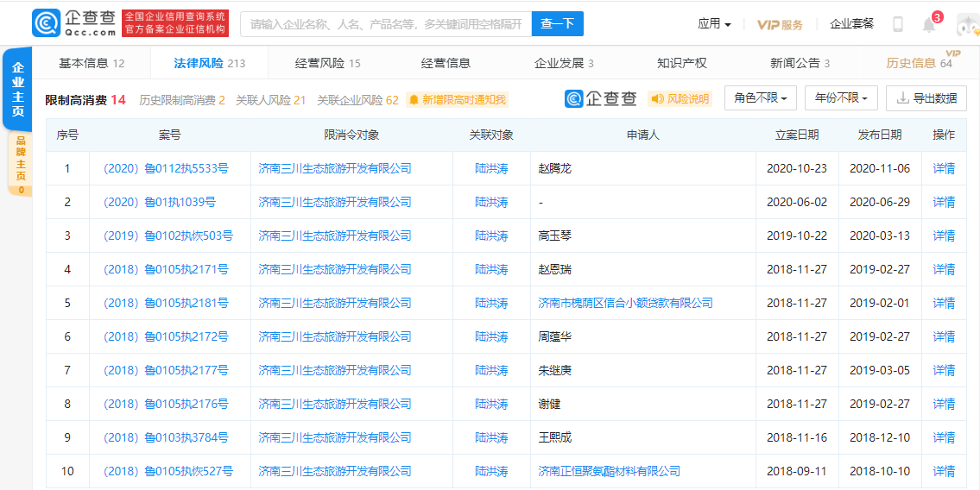Open case link (2020)鲁0112执5533号

tap(166, 168)
